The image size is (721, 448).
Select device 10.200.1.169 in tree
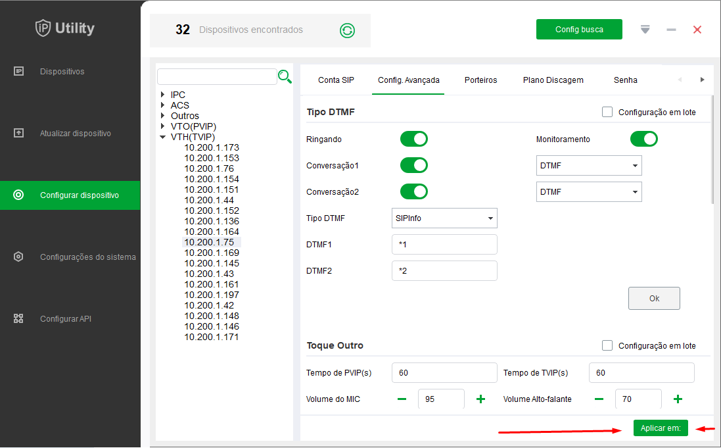(212, 253)
